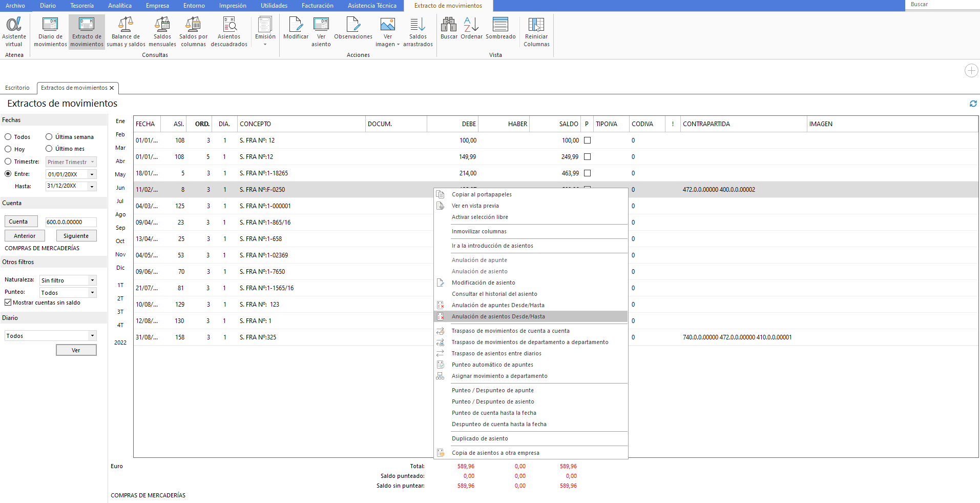980x503 pixels.
Task: Open Saldos mensuales report
Action: click(162, 32)
